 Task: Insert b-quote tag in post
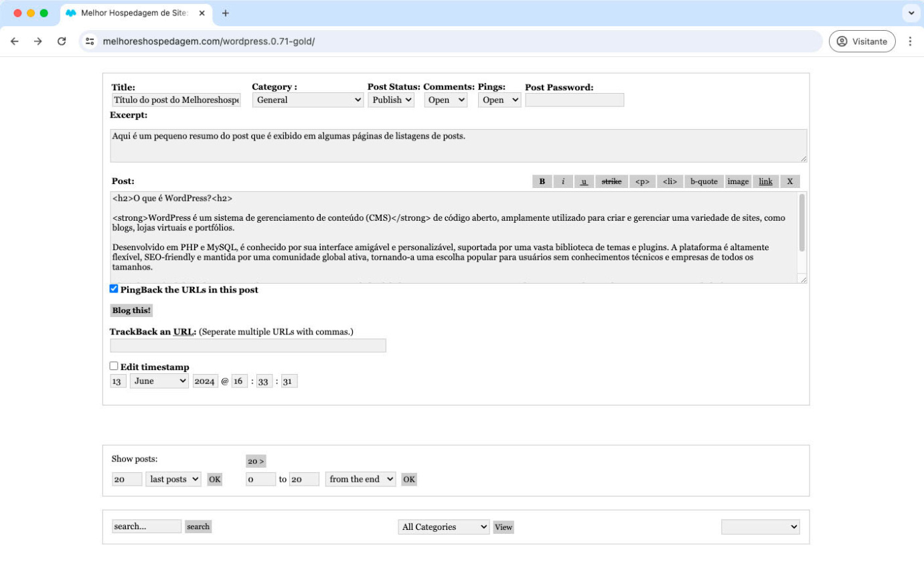704,181
